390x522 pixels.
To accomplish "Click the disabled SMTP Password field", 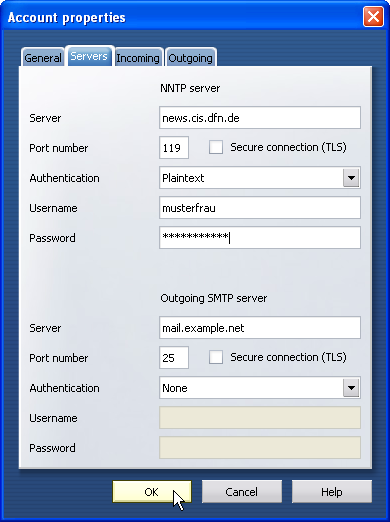I will coord(260,448).
